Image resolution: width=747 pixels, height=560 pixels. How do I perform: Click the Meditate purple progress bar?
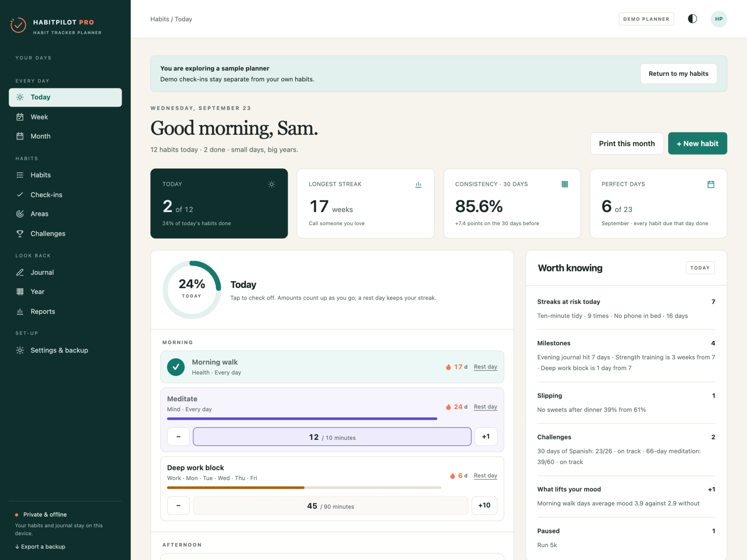[x=302, y=419]
